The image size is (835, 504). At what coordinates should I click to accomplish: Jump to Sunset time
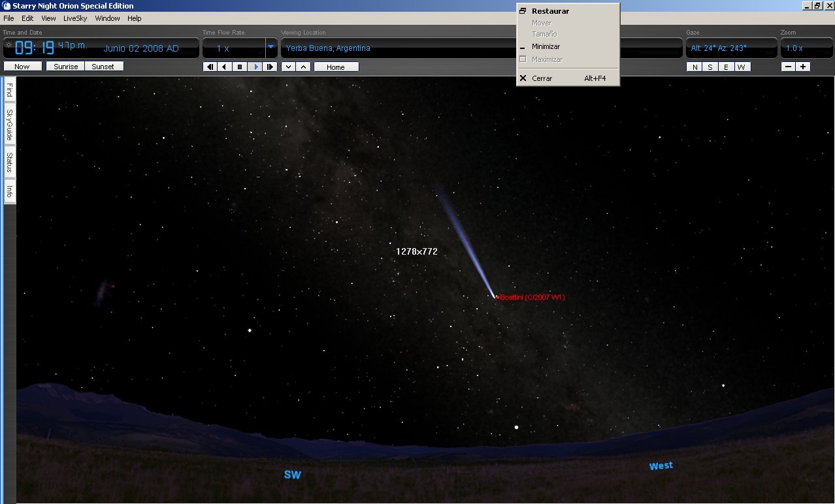[104, 67]
